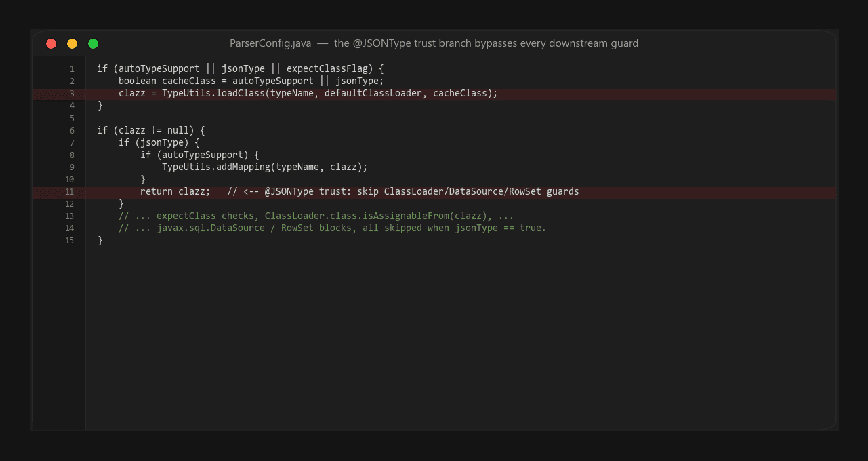Click the yellow minimize window dot
Screen dimensions: 868x461
pyautogui.click(x=72, y=44)
